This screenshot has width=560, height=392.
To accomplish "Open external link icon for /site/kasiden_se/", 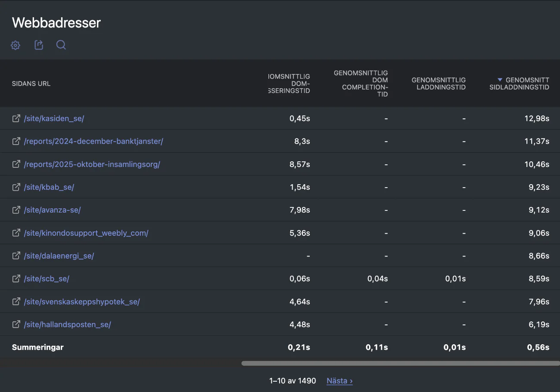I will [16, 118].
